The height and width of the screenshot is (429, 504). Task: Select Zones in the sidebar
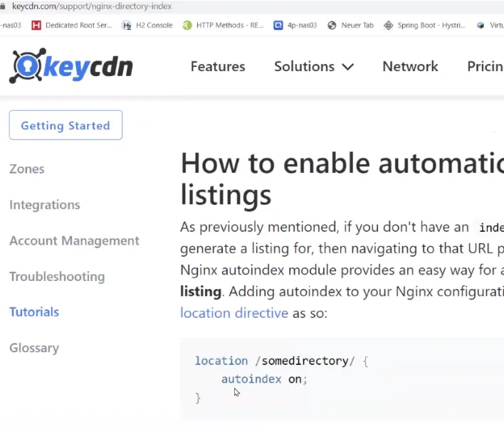coord(27,169)
